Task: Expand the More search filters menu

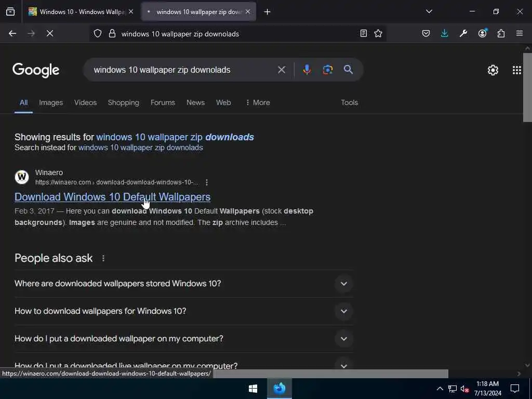Action: (x=258, y=103)
